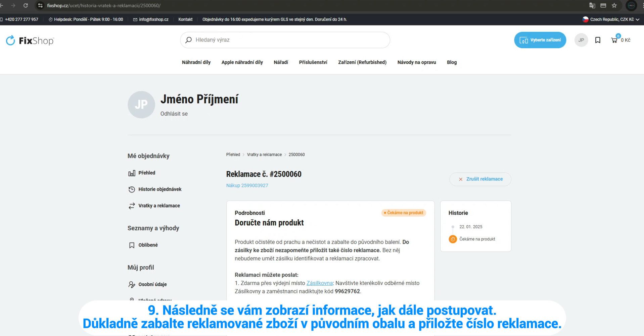Open saved favorites bookmark icon in header

point(598,40)
